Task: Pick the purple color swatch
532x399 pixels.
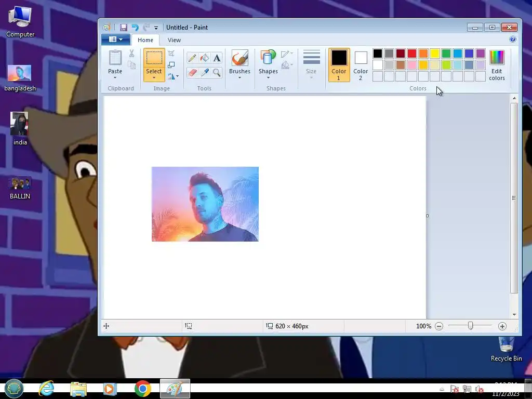Action: pyautogui.click(x=481, y=54)
